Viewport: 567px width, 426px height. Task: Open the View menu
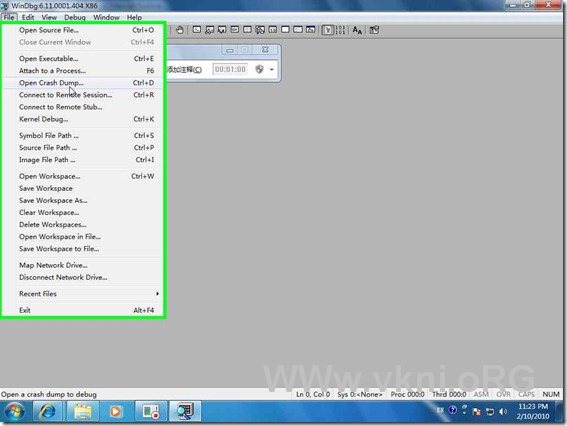click(49, 17)
